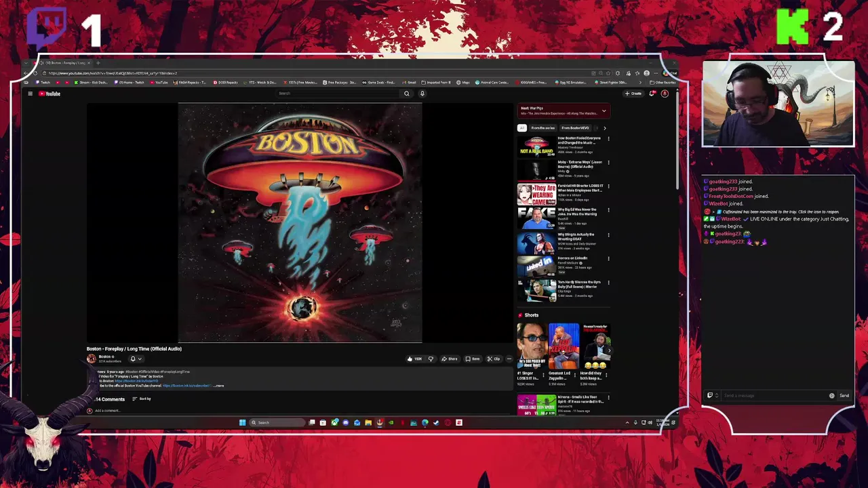Open 'Greatest Led Zeppelin' short thumbnail
868x488 pixels.
point(564,346)
